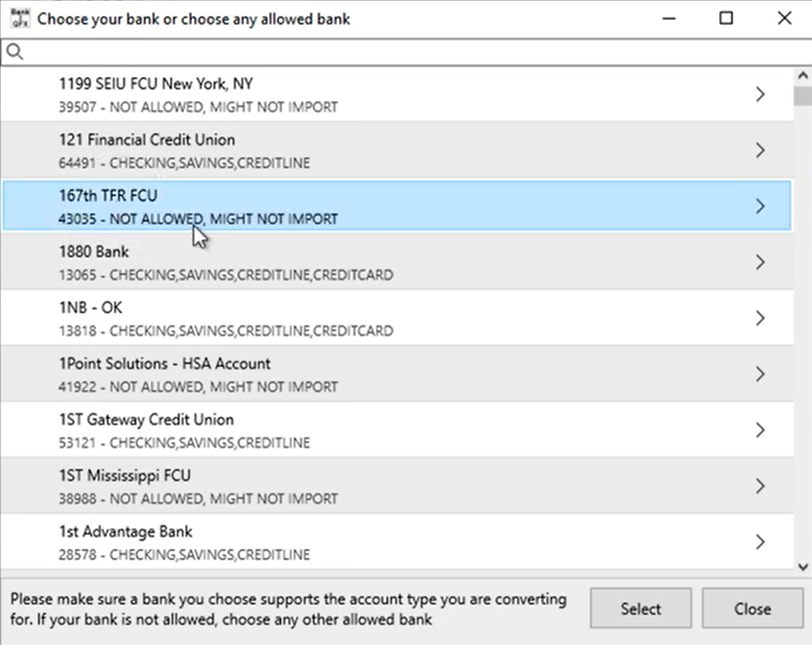Select bank name 1ST Mississippi FCU
The width and height of the screenshot is (812, 645).
[x=125, y=476]
